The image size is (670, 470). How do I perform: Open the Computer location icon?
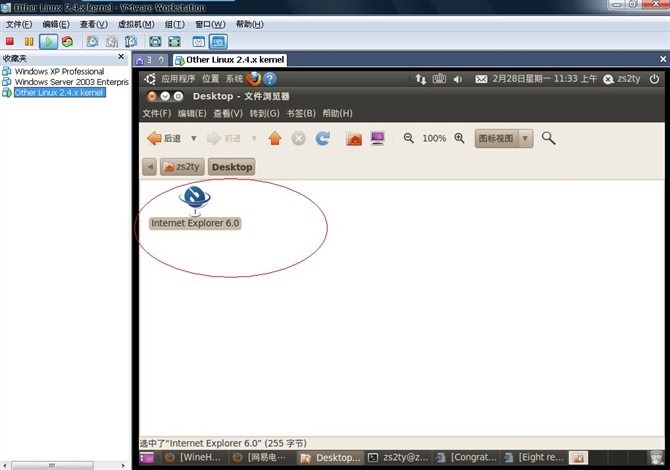coord(378,138)
